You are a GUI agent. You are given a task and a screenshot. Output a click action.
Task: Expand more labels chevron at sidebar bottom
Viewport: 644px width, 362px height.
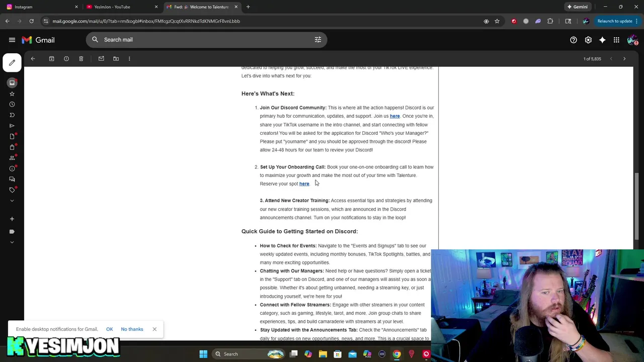click(12, 242)
